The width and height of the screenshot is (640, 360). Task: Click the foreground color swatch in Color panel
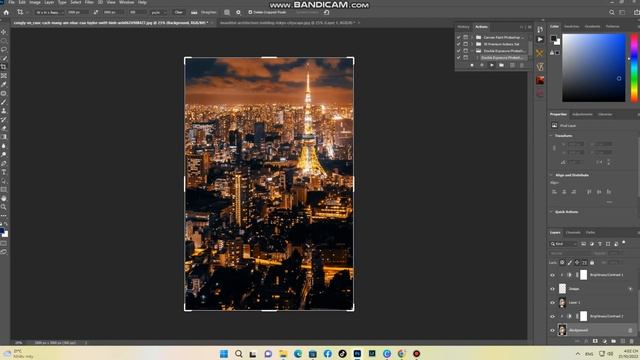[x=553, y=38]
